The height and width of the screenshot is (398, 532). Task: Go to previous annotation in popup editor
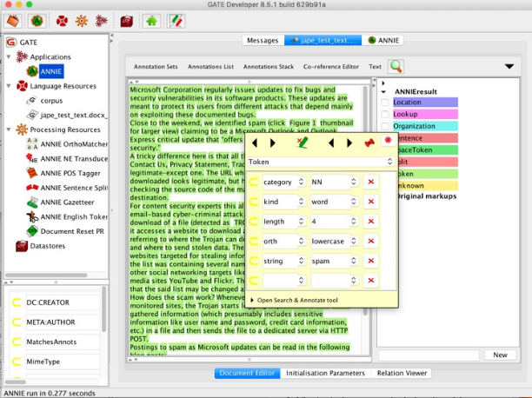click(255, 143)
